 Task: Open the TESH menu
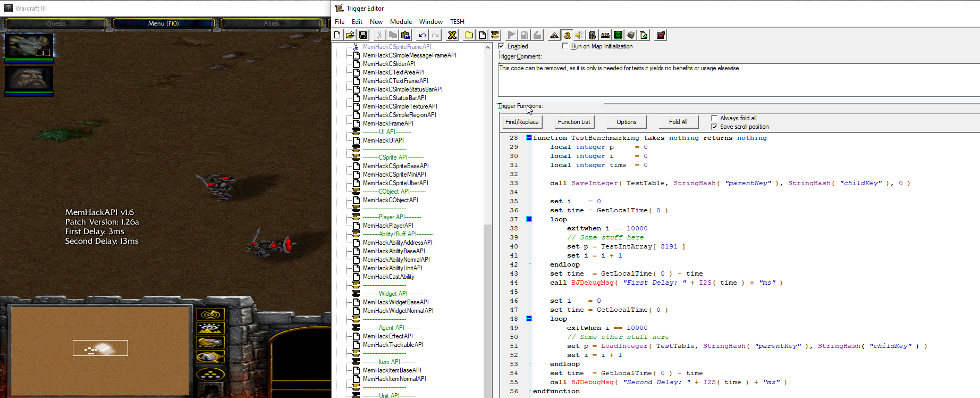[x=457, y=22]
